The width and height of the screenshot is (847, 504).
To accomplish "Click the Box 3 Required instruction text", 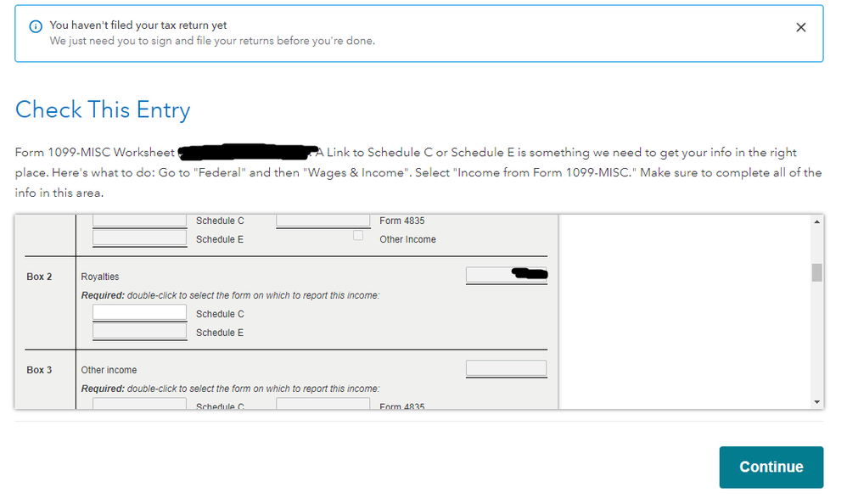I will pyautogui.click(x=230, y=389).
